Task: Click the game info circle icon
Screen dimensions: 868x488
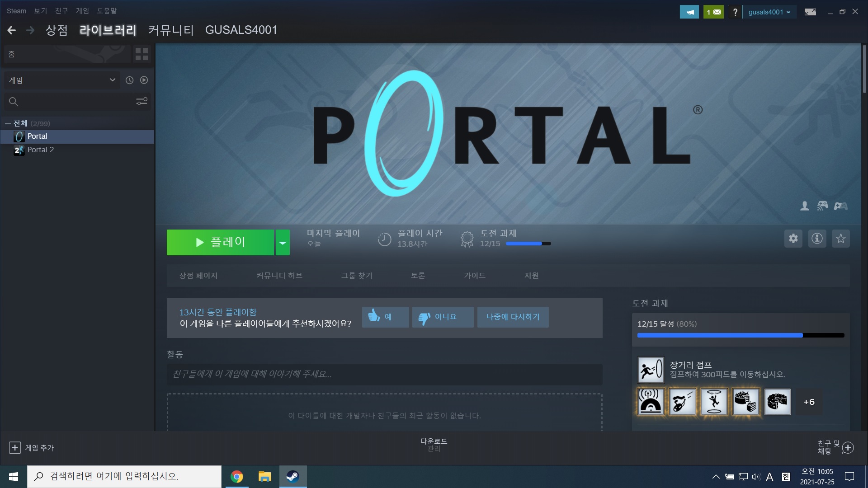Action: click(x=817, y=239)
